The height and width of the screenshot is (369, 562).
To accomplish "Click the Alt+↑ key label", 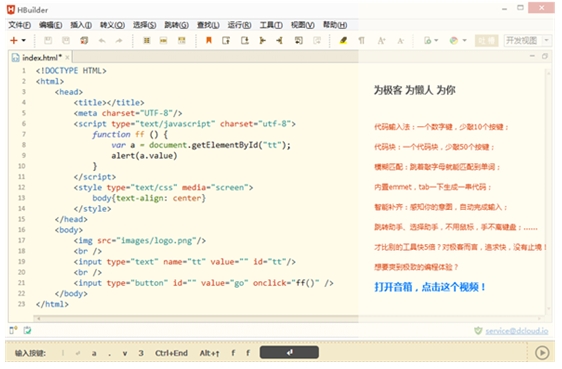I will click(x=209, y=353).
